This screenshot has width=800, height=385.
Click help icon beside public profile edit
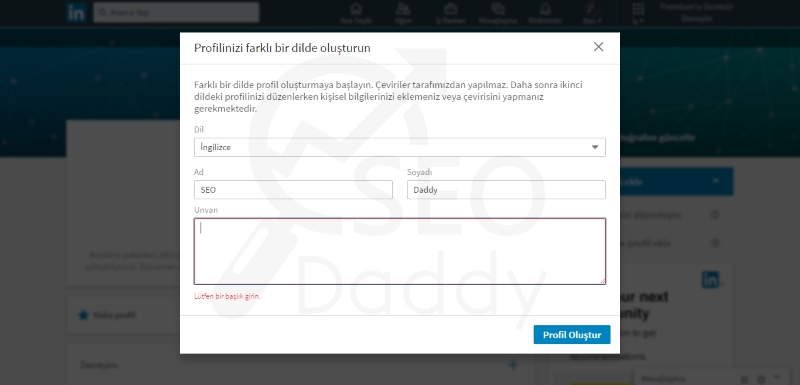tap(715, 215)
